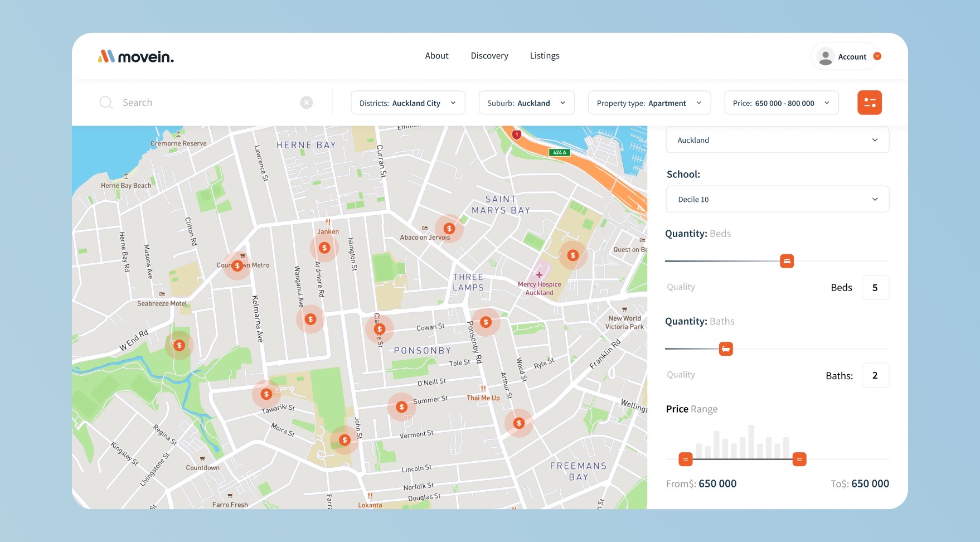Open Price 650 000 - 800 000 dropdown
Image resolution: width=980 pixels, height=542 pixels.
coord(782,103)
